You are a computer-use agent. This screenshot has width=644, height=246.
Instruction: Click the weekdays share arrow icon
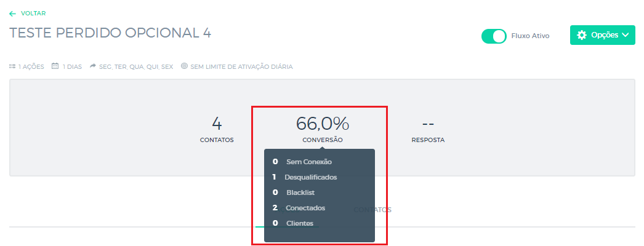click(93, 66)
